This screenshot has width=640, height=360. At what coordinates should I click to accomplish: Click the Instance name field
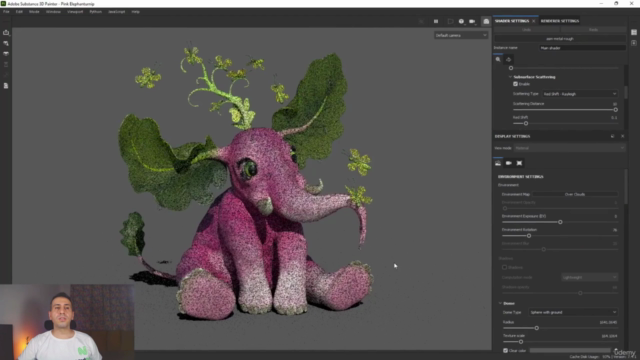point(582,48)
